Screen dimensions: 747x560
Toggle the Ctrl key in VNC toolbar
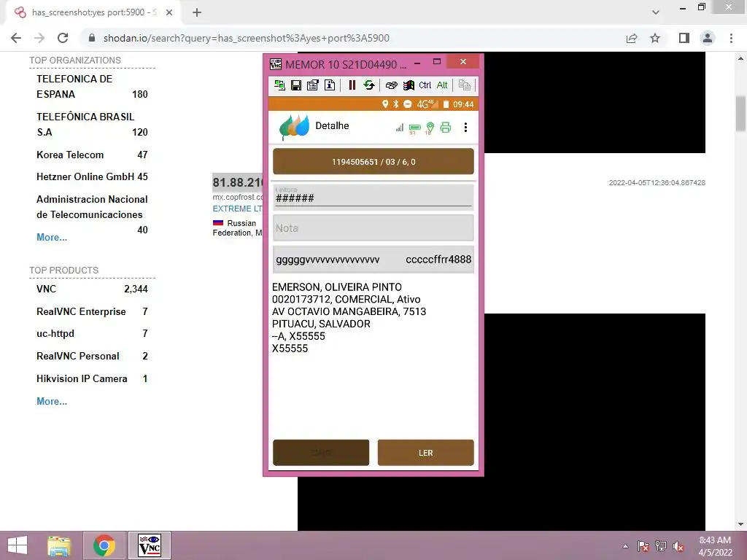[x=425, y=85]
